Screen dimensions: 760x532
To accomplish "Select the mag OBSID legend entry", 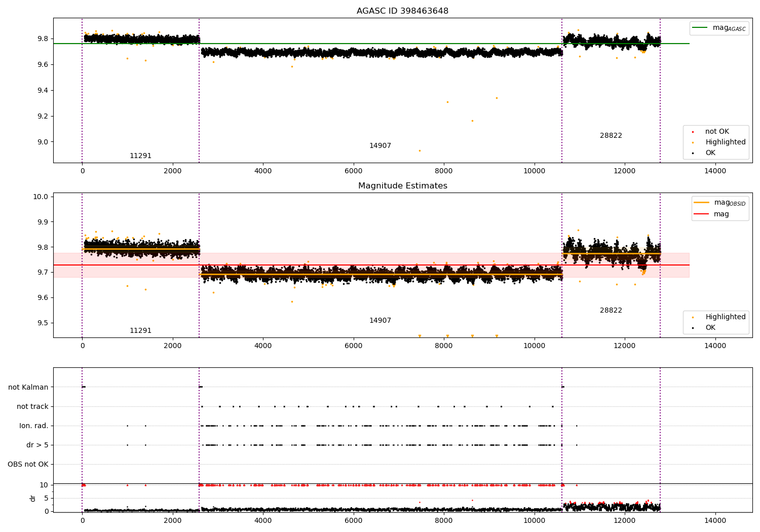I will point(720,203).
